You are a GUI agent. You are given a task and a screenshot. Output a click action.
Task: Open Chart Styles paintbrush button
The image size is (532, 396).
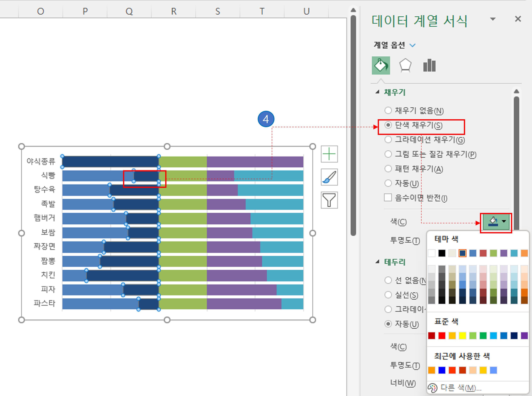pos(329,177)
